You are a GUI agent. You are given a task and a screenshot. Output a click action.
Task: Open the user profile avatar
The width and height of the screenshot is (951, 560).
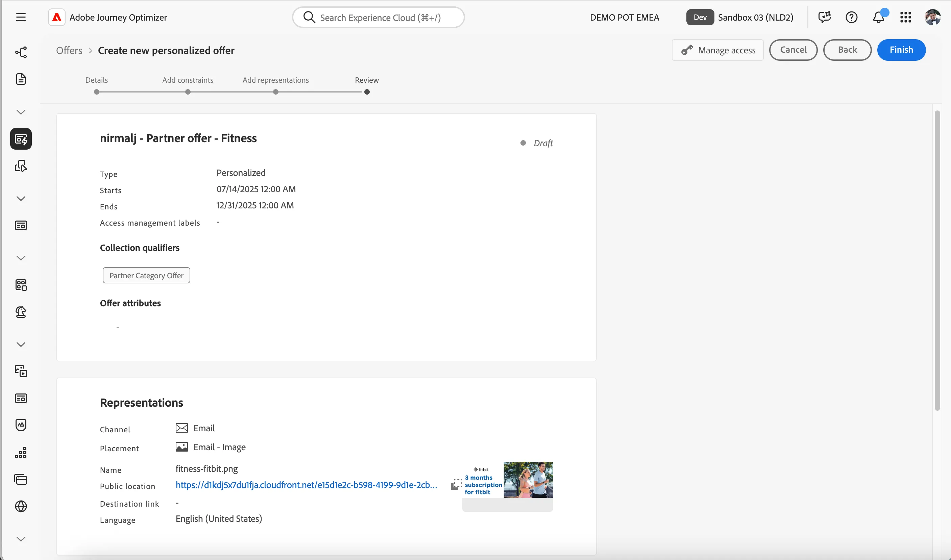(x=932, y=17)
